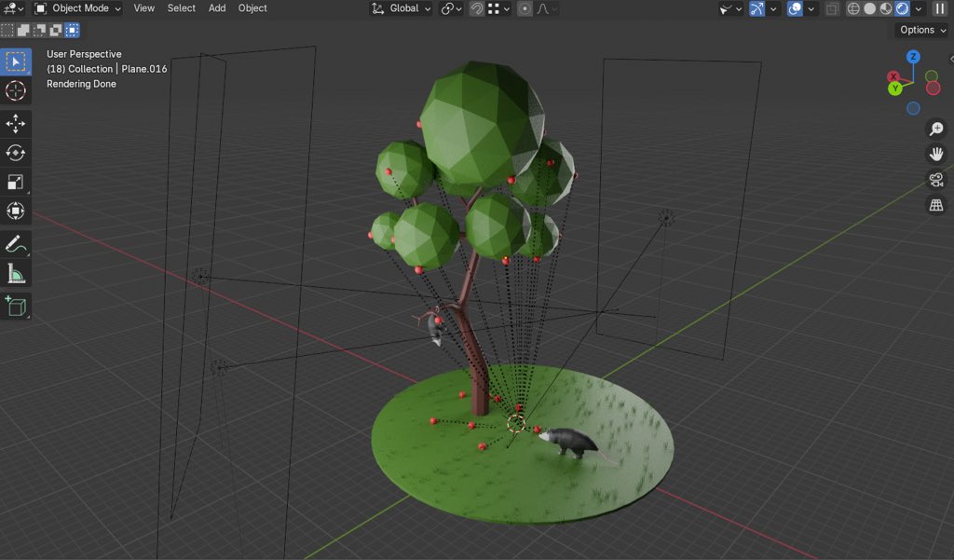The image size is (954, 560).
Task: Set selection mode to Extend
Action: click(23, 30)
